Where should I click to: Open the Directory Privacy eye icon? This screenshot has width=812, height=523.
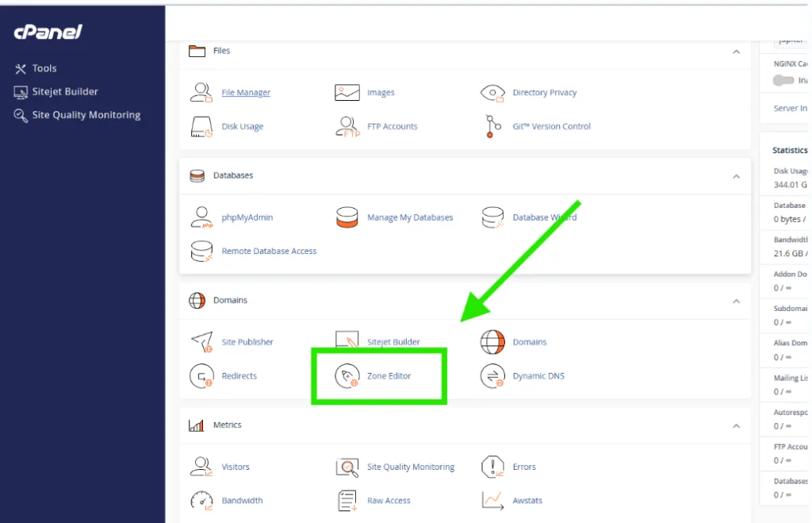pyautogui.click(x=493, y=93)
